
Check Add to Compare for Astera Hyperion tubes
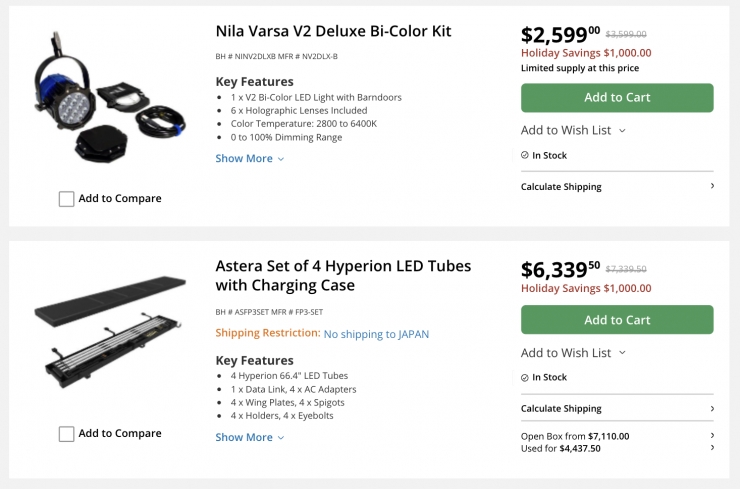click(x=67, y=434)
